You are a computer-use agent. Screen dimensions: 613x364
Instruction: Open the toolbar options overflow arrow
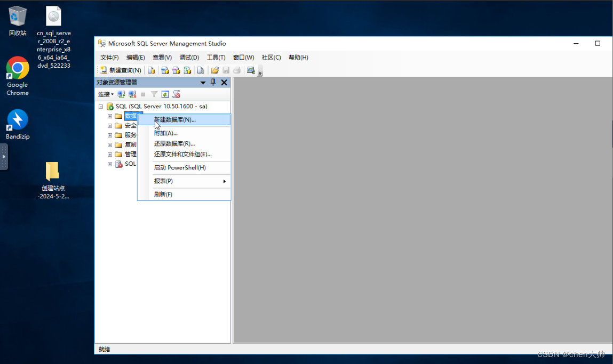260,72
